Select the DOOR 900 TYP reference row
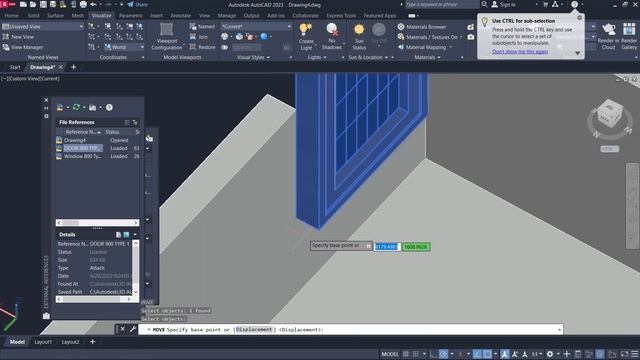This screenshot has height=360, width=640. click(98, 148)
